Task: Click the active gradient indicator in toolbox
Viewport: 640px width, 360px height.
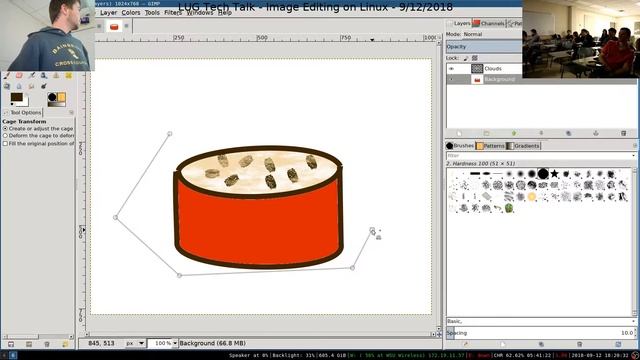Action: pyautogui.click(x=56, y=104)
